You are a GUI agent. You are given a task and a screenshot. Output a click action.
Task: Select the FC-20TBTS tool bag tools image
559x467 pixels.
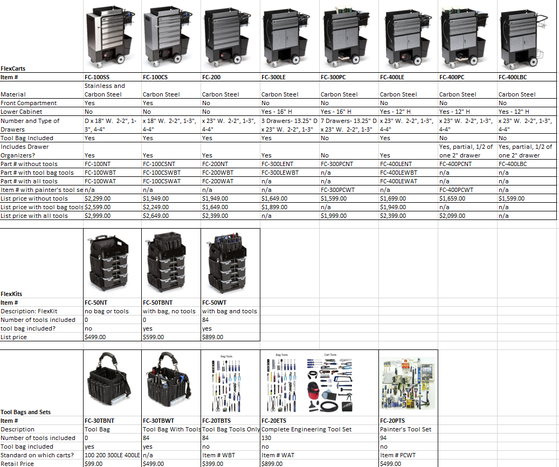[227, 383]
